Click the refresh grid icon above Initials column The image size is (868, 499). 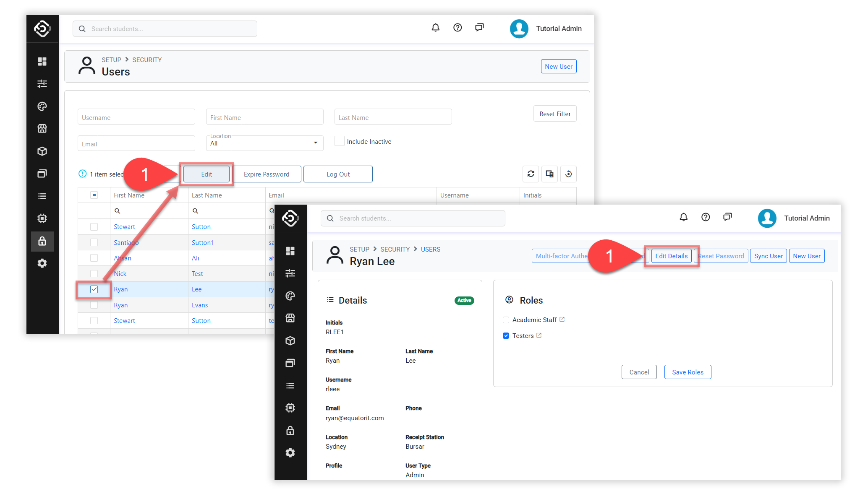click(x=531, y=174)
